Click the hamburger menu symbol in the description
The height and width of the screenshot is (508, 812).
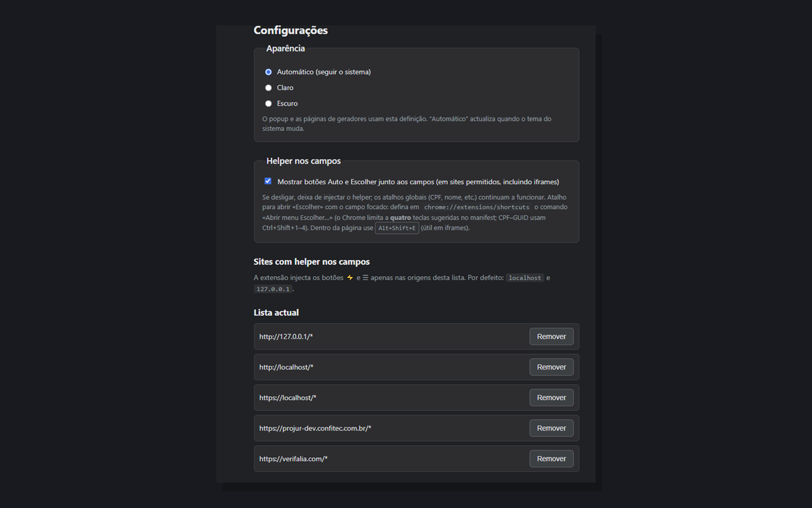coord(365,278)
